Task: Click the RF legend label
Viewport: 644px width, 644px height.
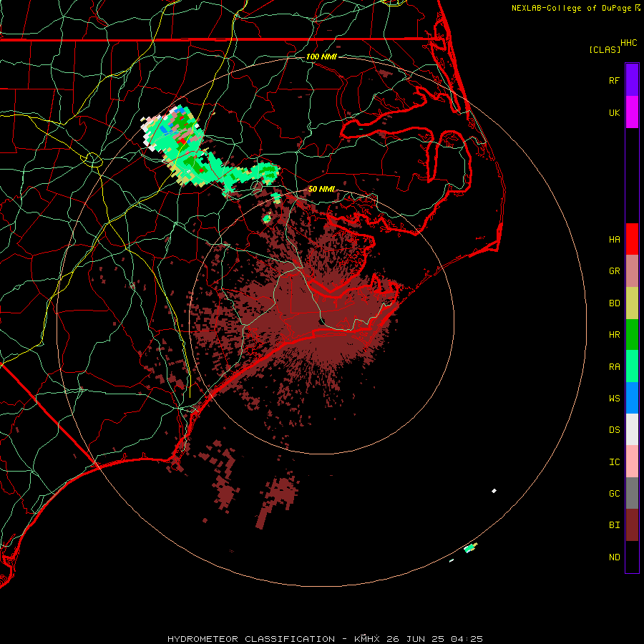Action: [614, 80]
